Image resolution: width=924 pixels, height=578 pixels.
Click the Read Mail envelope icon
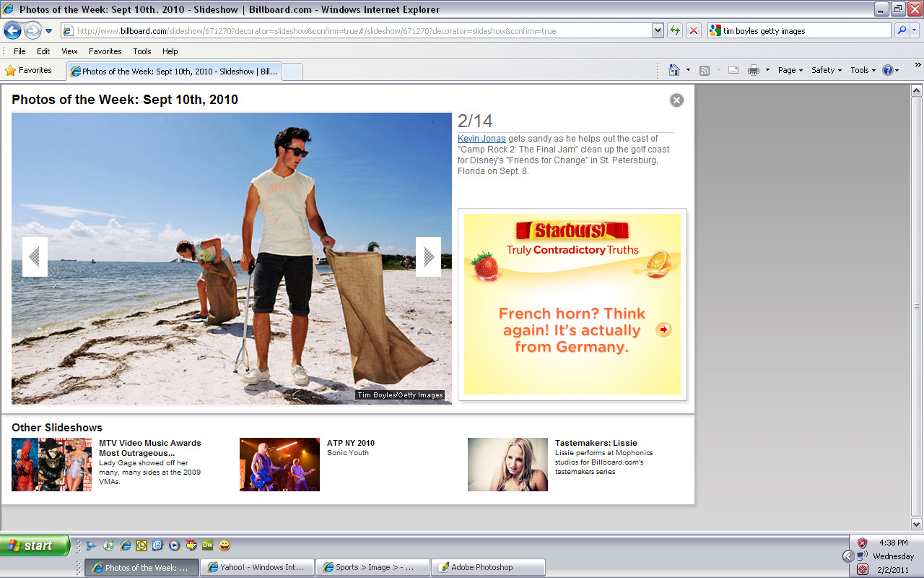pyautogui.click(x=733, y=70)
